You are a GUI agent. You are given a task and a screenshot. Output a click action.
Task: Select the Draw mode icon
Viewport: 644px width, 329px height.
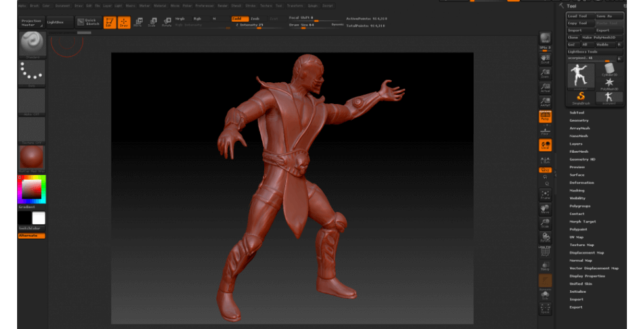[124, 23]
